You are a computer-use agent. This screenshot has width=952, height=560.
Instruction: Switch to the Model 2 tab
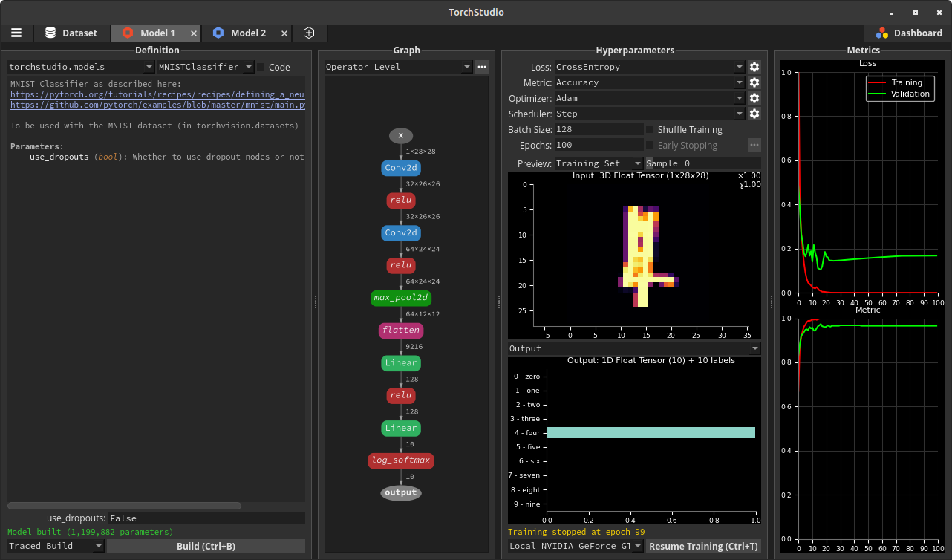pos(247,33)
